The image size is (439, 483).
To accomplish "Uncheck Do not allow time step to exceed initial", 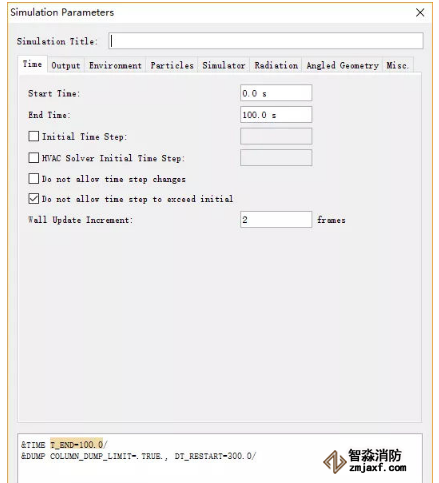I will (34, 199).
